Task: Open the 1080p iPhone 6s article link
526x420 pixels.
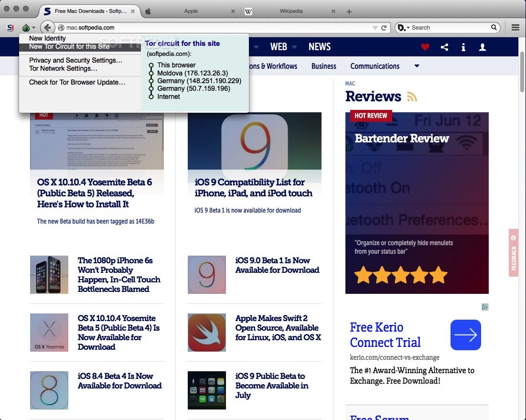Action: click(119, 274)
